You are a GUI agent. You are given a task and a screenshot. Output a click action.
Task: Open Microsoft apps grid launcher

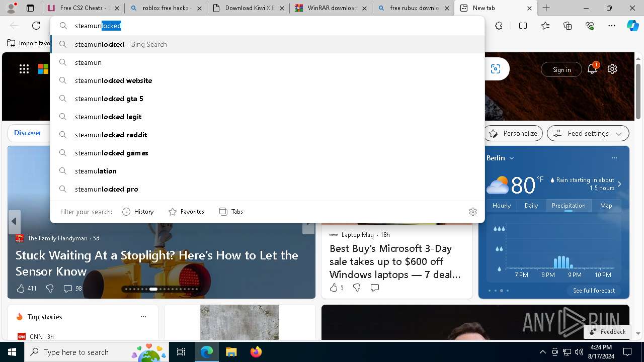click(x=24, y=69)
